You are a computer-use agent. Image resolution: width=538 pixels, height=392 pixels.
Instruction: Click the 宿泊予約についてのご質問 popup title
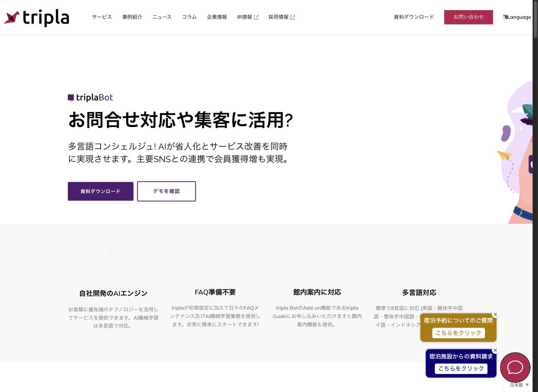pos(458,321)
